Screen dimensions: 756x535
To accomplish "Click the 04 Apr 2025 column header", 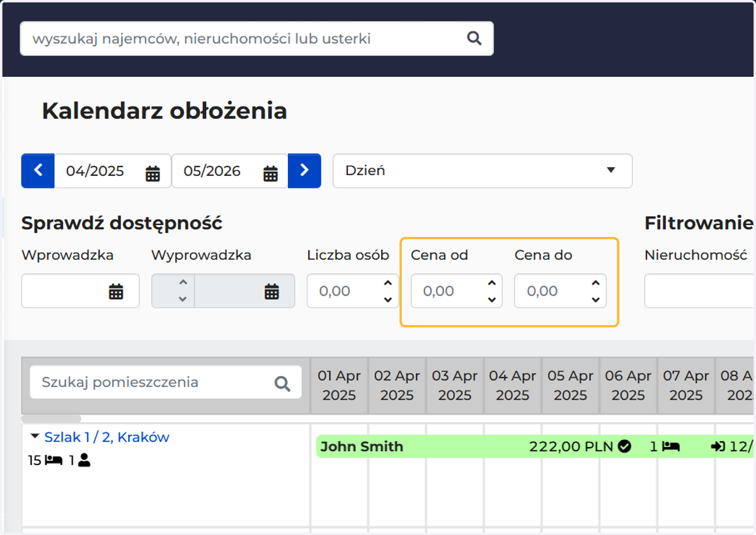I will 512,386.
